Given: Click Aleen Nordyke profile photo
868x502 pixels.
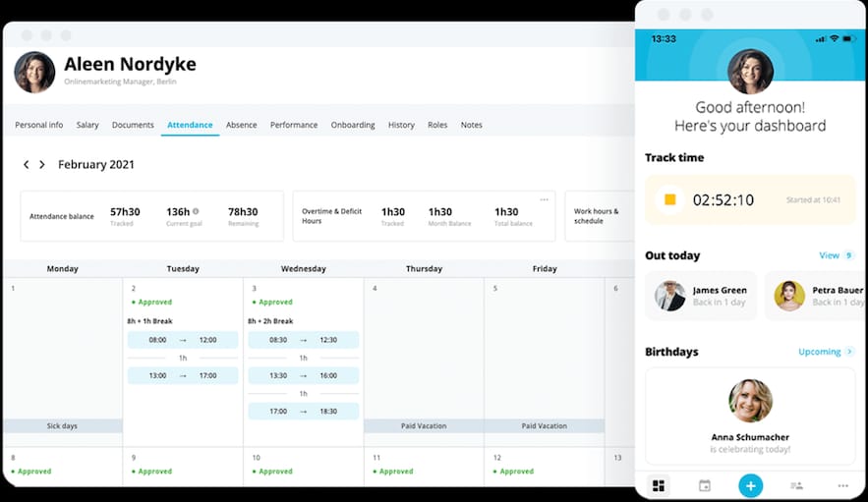Looking at the screenshot, I should click(34, 73).
